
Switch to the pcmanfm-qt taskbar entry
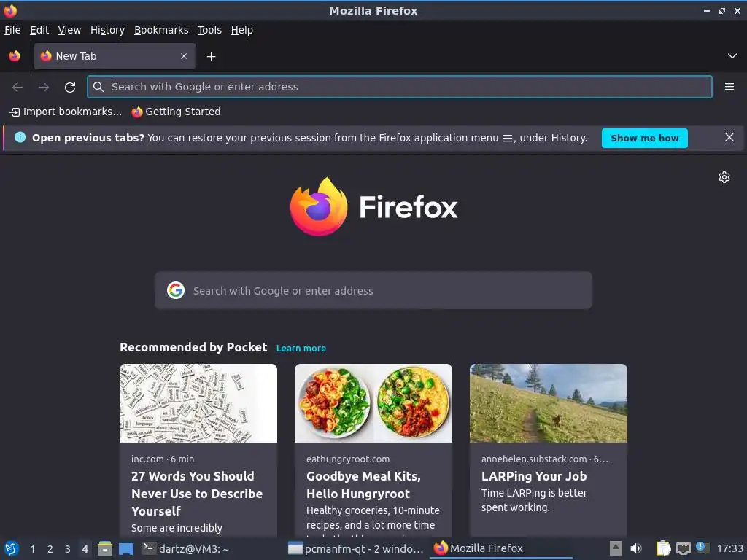pyautogui.click(x=356, y=548)
